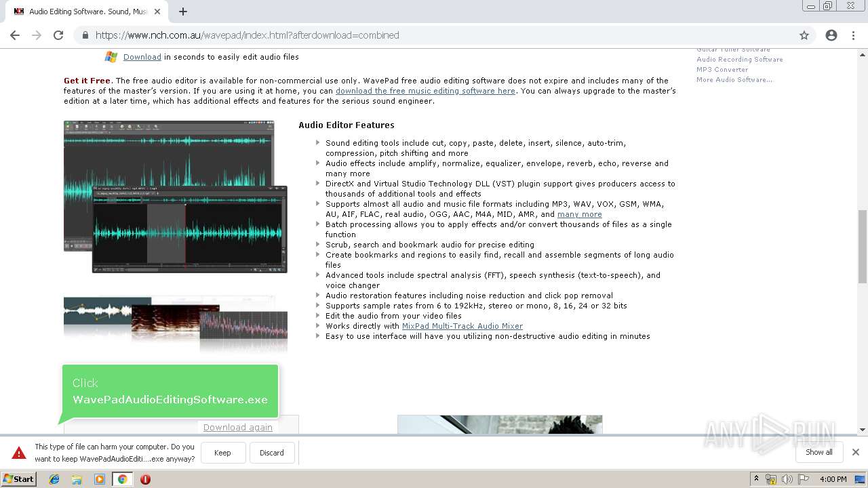Keep the downloaded WavePad file
The width and height of the screenshot is (868, 488).
point(222,453)
